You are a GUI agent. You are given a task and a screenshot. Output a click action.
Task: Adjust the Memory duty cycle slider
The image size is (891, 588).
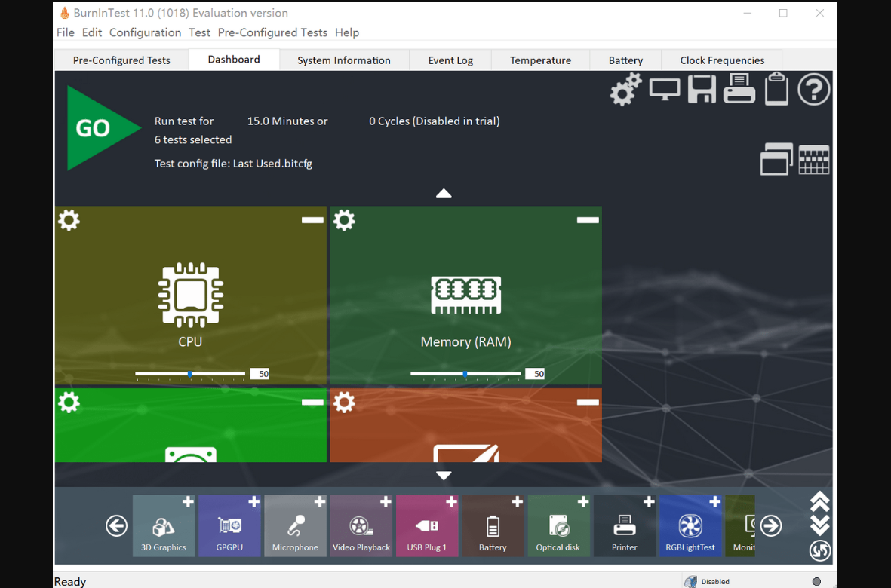click(465, 374)
